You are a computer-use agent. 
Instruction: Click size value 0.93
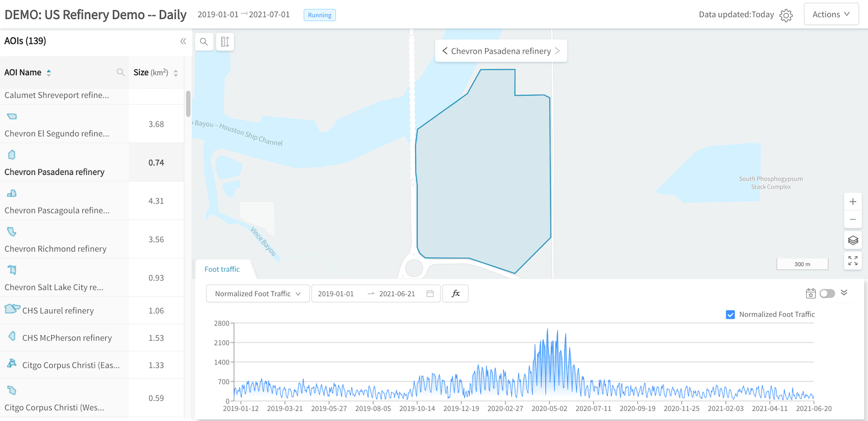156,277
